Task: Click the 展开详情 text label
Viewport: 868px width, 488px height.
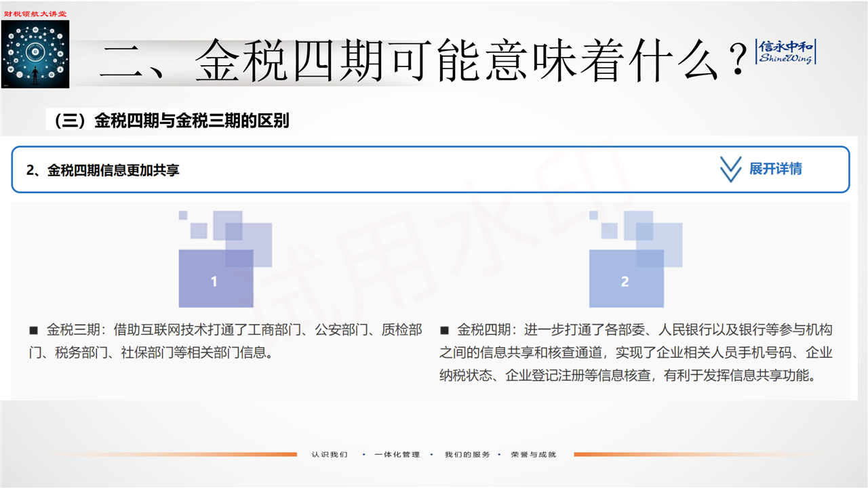Action: click(775, 169)
